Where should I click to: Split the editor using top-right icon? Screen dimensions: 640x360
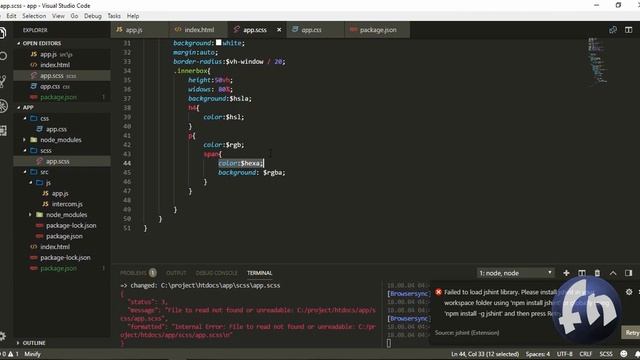point(628,30)
